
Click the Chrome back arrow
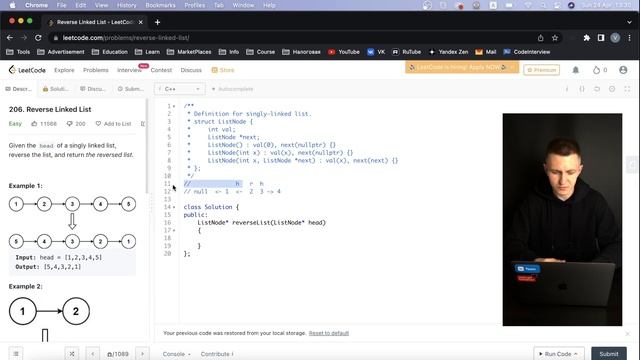[10, 38]
